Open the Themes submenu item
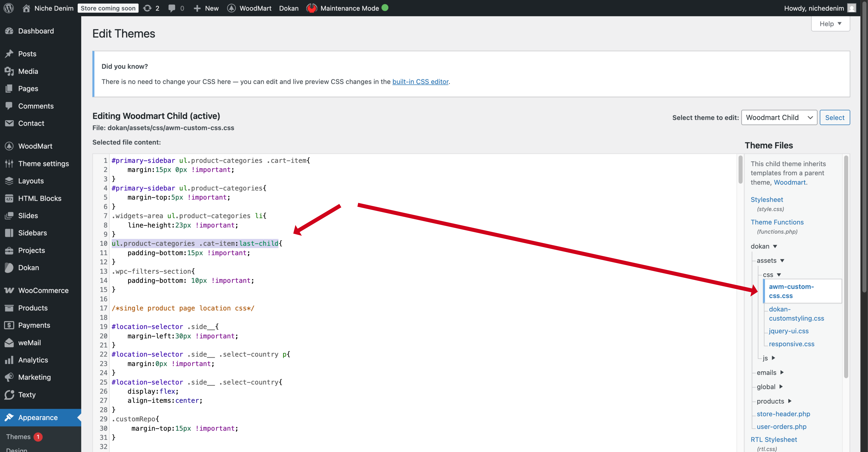Screen dimensions: 868x452 (x=18, y=437)
